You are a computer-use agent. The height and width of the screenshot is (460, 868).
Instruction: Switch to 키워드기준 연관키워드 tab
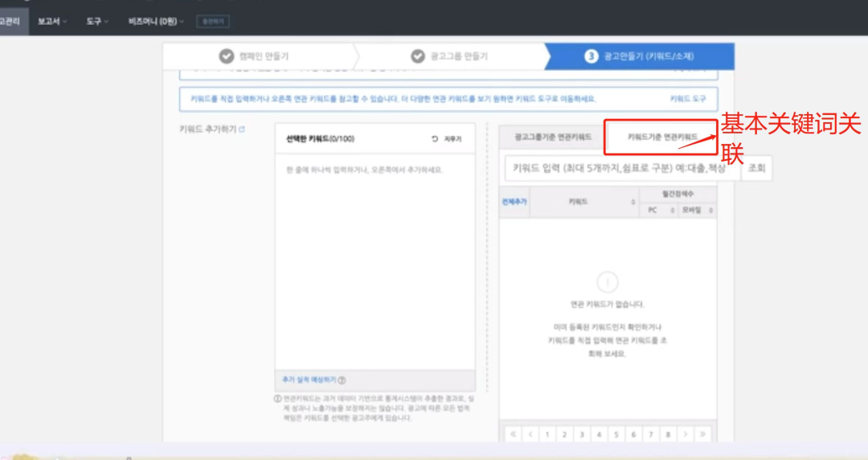tap(662, 137)
